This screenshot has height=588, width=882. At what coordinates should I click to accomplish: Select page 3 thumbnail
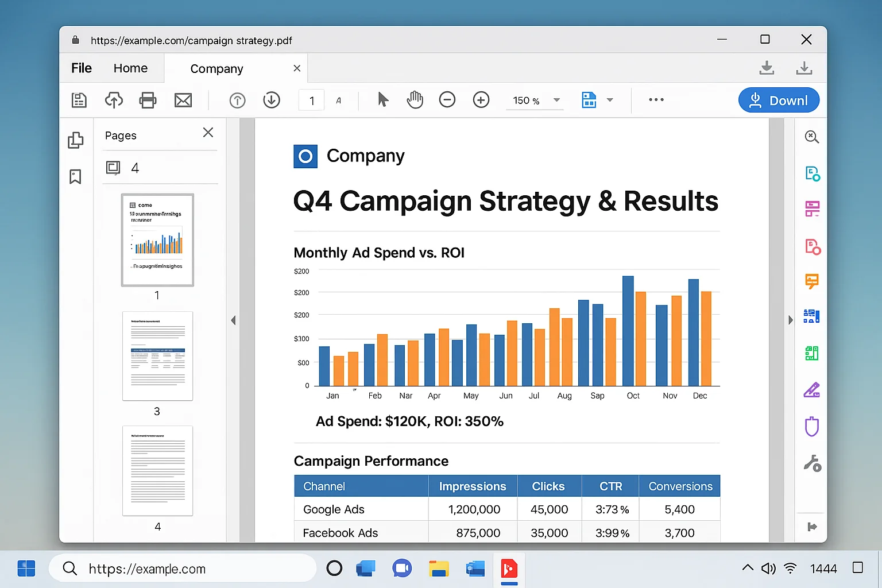pyautogui.click(x=157, y=356)
